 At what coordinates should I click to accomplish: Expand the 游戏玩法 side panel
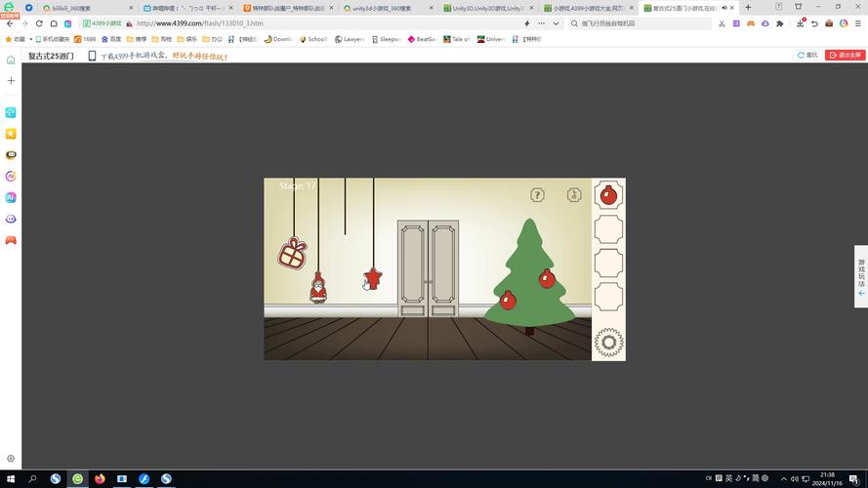click(861, 276)
